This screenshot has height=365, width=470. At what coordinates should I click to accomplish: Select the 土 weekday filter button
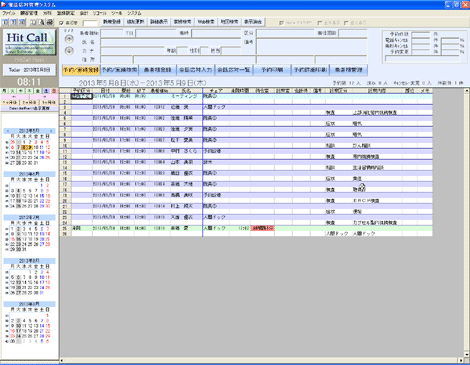tap(46, 91)
